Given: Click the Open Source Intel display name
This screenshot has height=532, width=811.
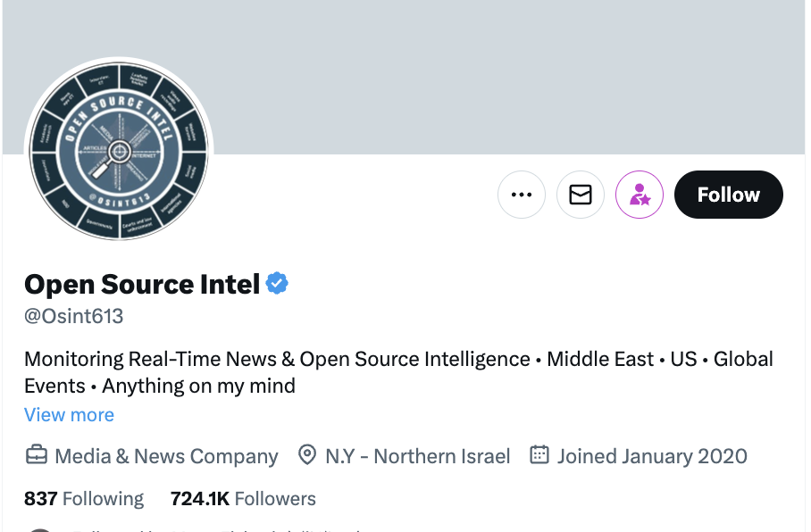Looking at the screenshot, I should click(x=142, y=284).
